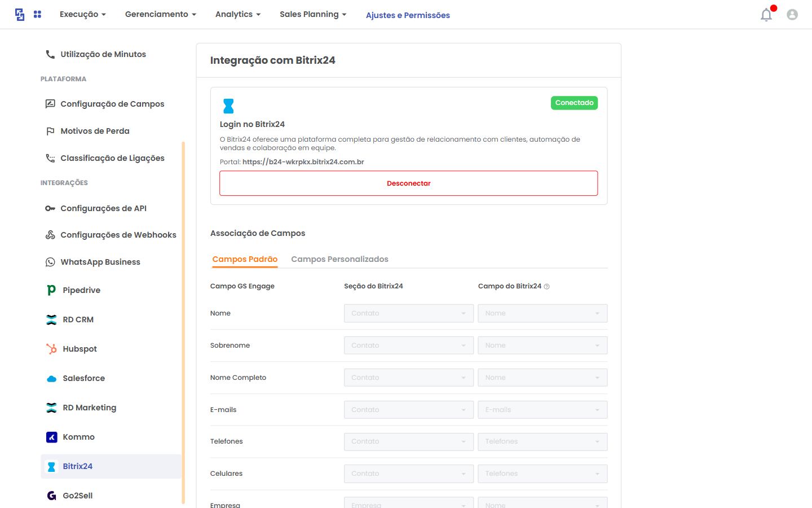The width and height of the screenshot is (812, 508).
Task: Open the Utilização de Minutos page
Action: [103, 54]
